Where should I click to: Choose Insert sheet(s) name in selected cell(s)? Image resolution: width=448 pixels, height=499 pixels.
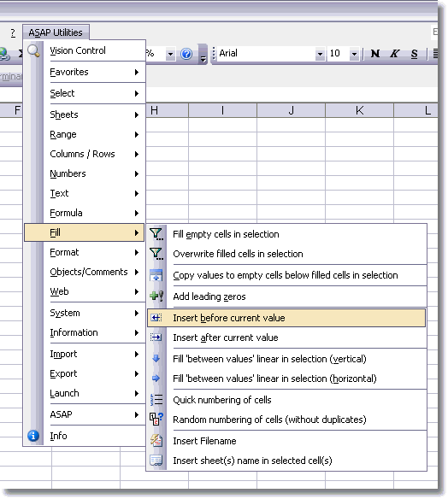(x=286, y=461)
